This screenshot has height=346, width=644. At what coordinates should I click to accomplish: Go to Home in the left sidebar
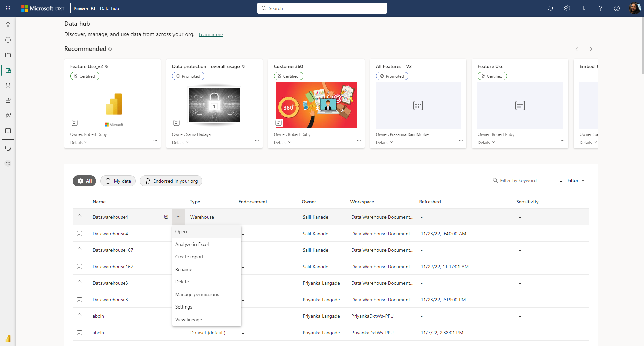point(8,25)
